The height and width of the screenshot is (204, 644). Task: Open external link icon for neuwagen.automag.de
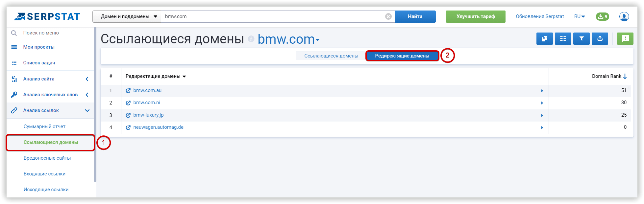[128, 127]
